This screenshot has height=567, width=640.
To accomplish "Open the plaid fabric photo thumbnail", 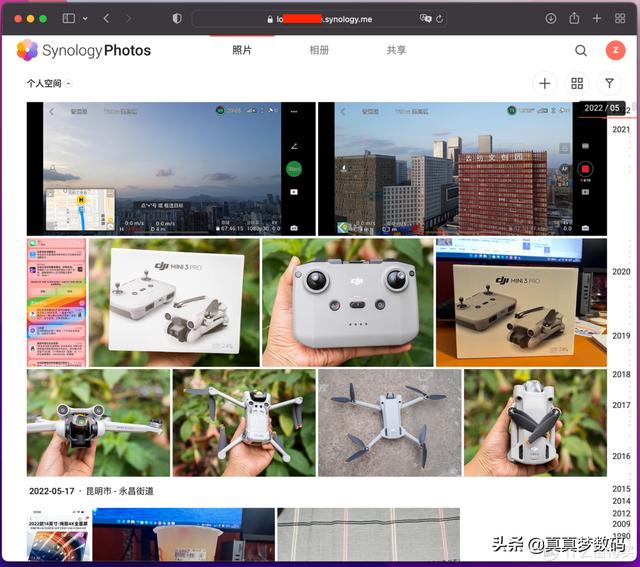I will tap(369, 534).
